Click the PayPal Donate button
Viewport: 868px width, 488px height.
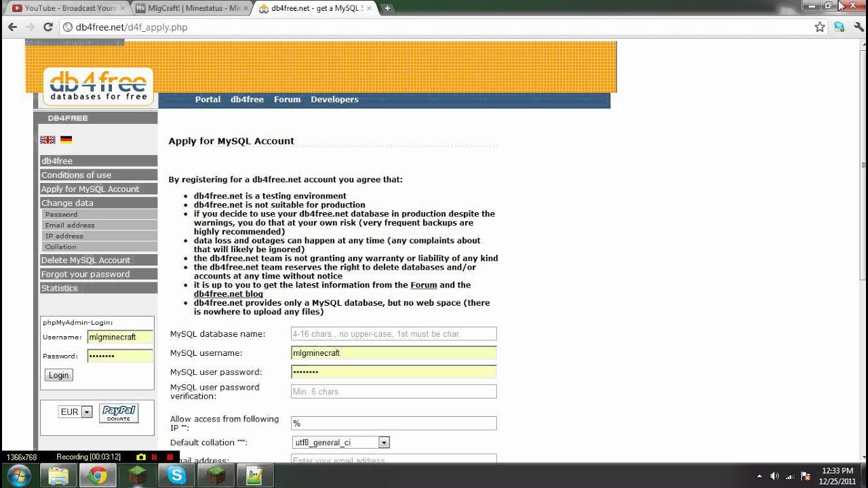point(119,413)
